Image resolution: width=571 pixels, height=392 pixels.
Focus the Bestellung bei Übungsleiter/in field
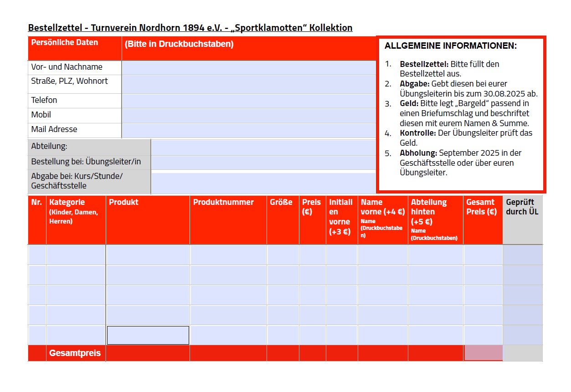click(x=263, y=162)
